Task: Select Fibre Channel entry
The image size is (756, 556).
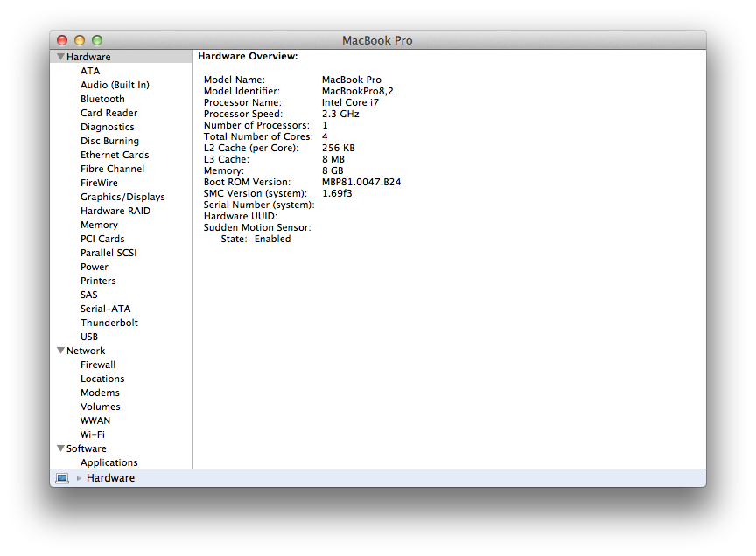Action: pyautogui.click(x=112, y=169)
